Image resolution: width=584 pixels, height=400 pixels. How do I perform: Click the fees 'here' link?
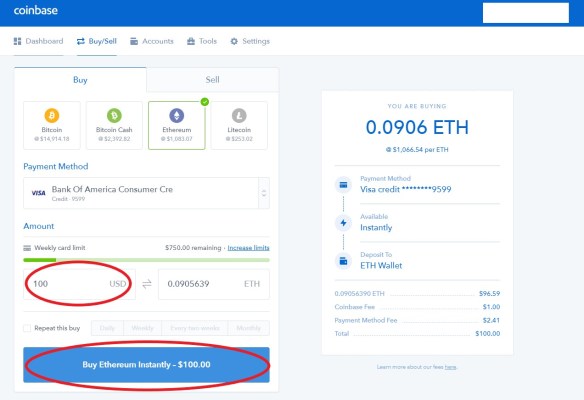pyautogui.click(x=450, y=367)
